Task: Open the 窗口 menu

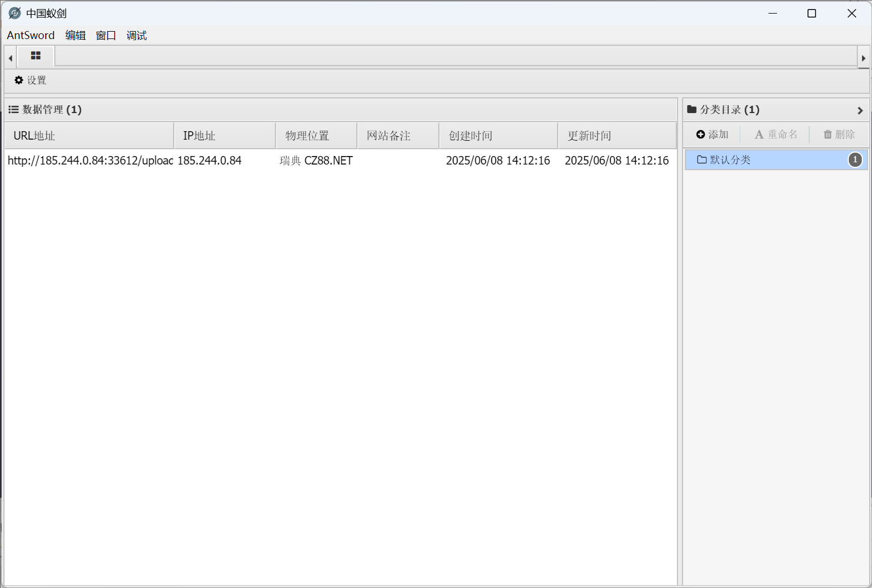Action: [106, 35]
